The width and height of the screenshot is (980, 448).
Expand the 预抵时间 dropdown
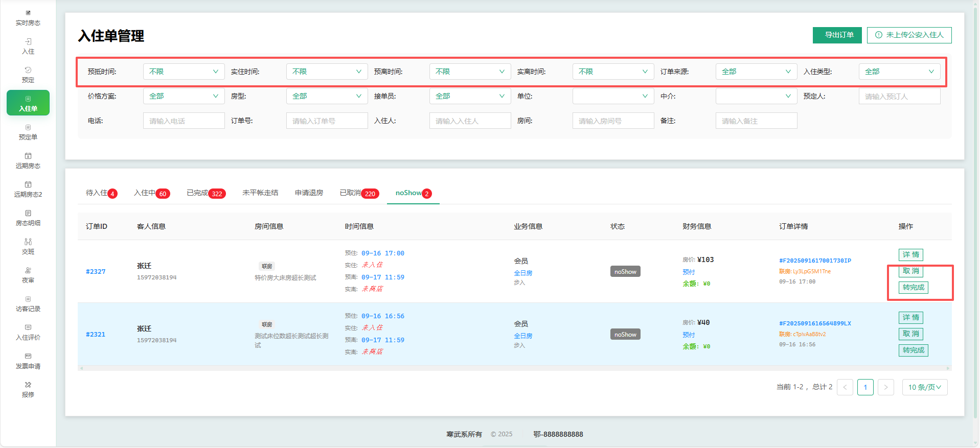pos(184,72)
